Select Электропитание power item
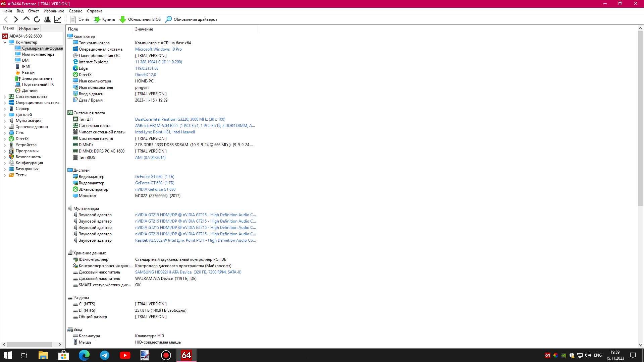 point(37,78)
